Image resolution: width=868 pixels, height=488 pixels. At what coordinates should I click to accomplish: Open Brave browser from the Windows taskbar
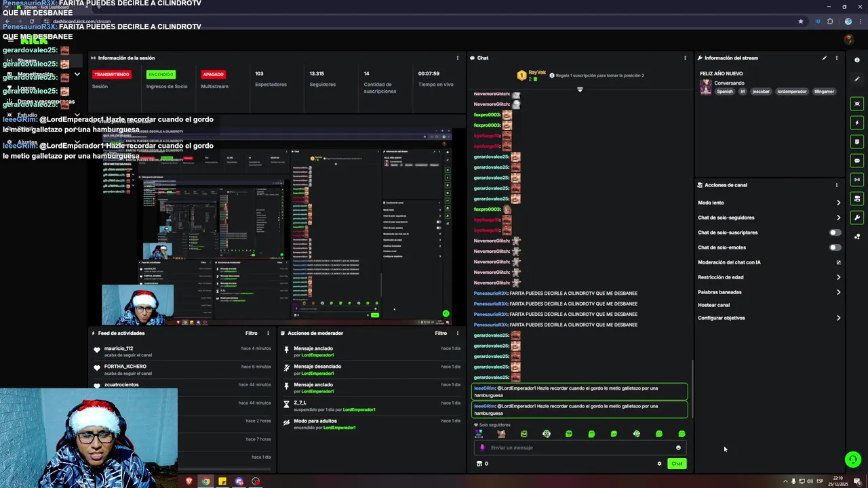click(189, 481)
